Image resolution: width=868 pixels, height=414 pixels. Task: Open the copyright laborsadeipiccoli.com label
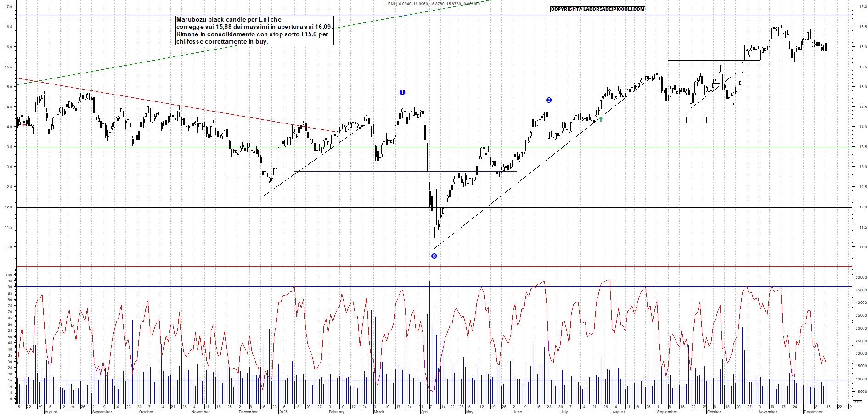(x=597, y=9)
